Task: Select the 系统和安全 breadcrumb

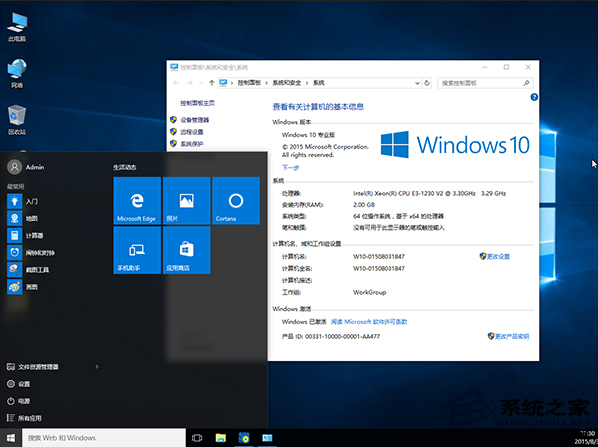Action: pos(287,83)
